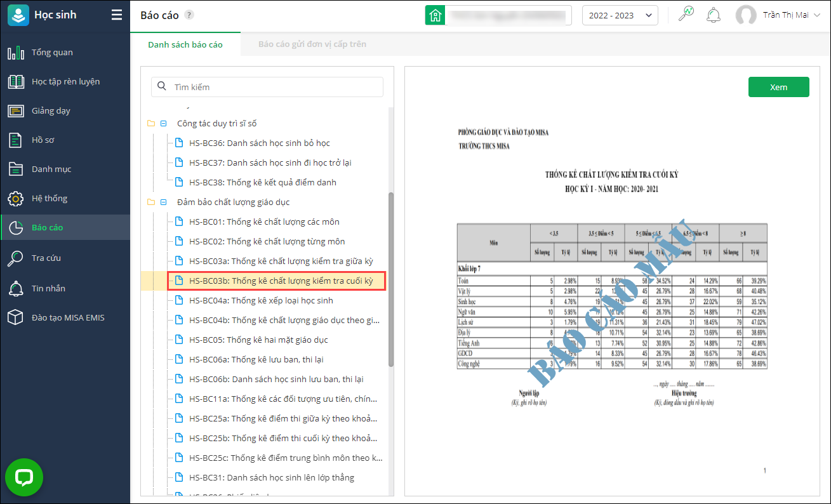Click the green school home icon
The height and width of the screenshot is (504, 831).
[435, 15]
